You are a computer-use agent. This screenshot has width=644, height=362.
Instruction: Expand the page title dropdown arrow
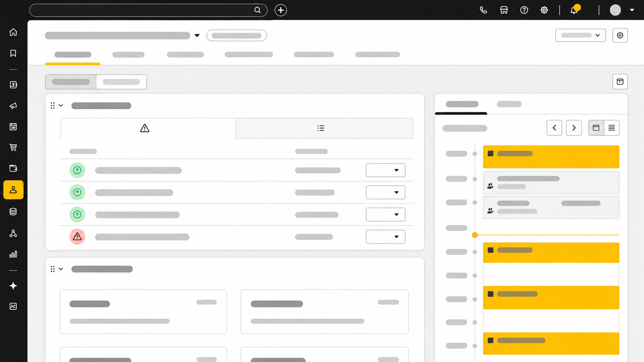click(197, 35)
